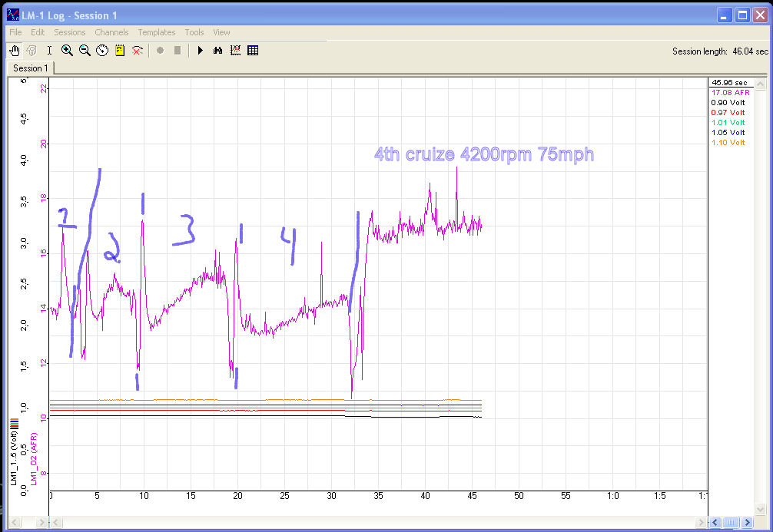Screen dimensions: 773x532
Task: Click the bottom-left horizontal scroll left arrow
Action: (15, 522)
